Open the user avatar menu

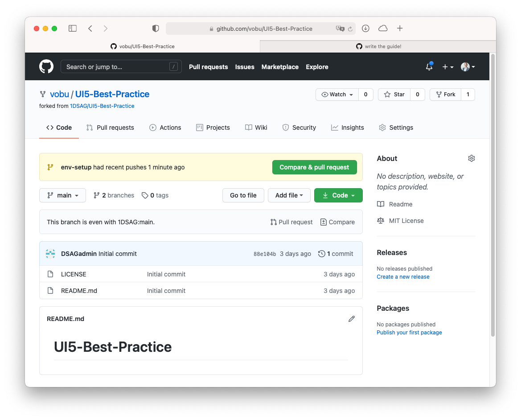pos(468,67)
